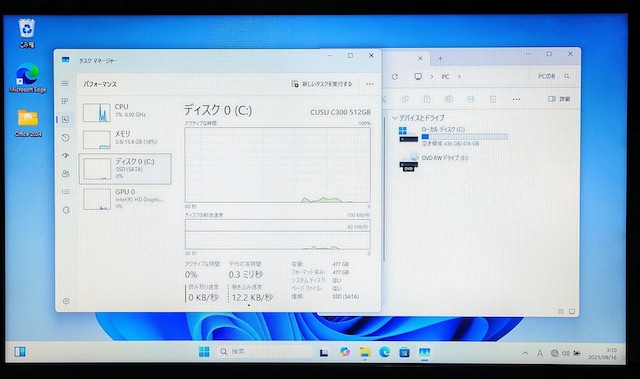This screenshot has height=379, width=640.
Task: Open the App history page icon
Action: (x=65, y=138)
